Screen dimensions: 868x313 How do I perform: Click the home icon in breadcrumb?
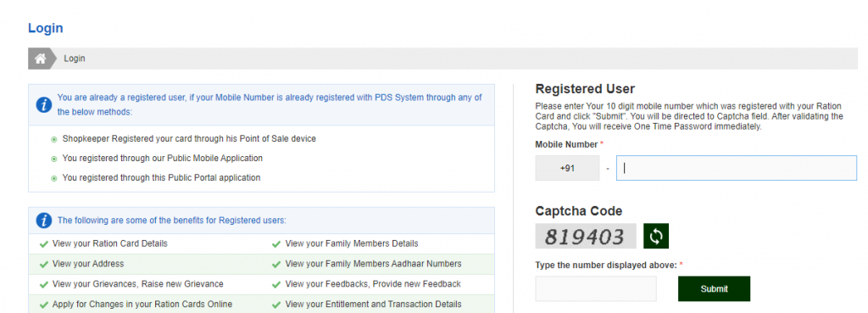pos(40,59)
